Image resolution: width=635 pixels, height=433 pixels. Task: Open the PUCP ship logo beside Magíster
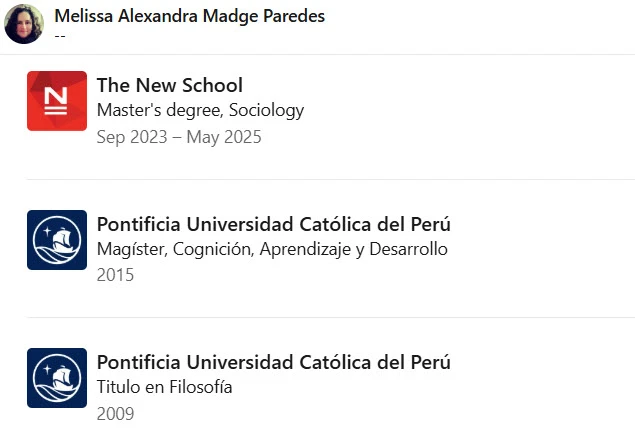click(57, 240)
